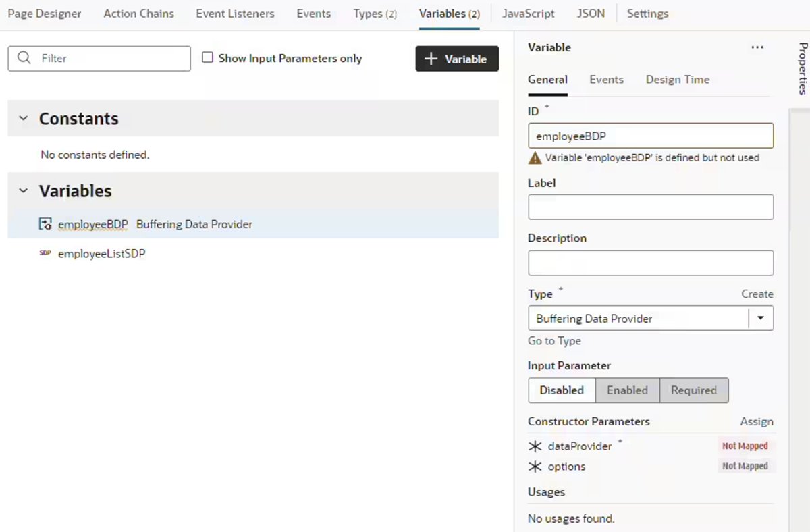Click the Buffering Data Provider icon beside employeeBDP

45,223
